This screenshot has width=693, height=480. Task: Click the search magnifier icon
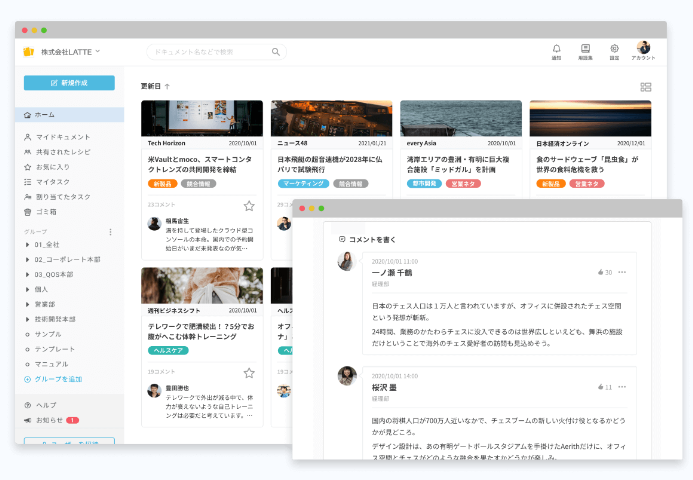(276, 52)
